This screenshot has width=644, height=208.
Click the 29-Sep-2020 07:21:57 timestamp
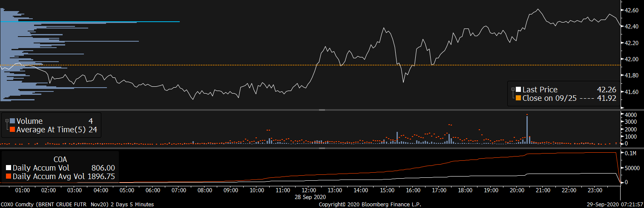coord(615,205)
